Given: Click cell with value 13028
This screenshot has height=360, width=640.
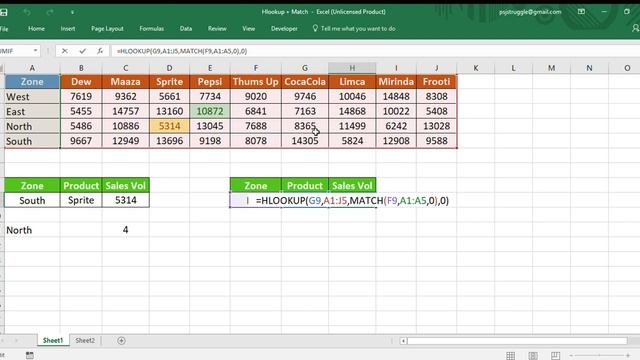Looking at the screenshot, I should (436, 126).
